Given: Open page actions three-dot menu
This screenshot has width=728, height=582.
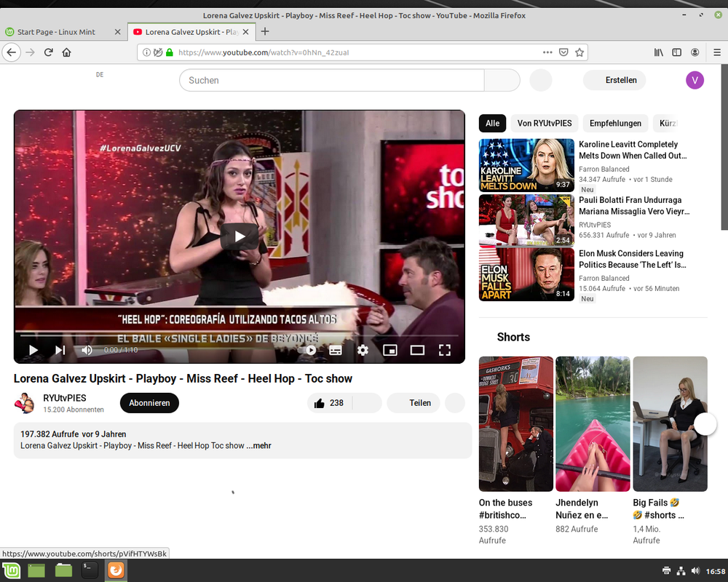Looking at the screenshot, I should (x=547, y=52).
